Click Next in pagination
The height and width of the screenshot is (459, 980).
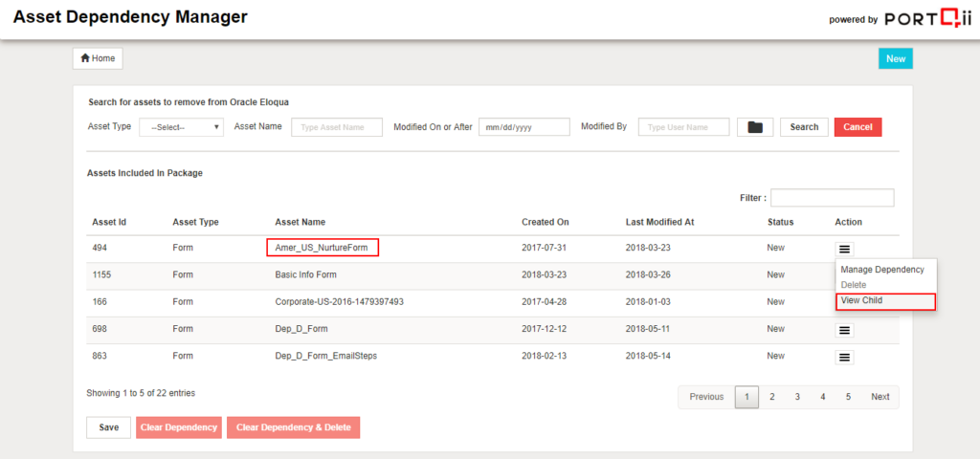point(880,397)
